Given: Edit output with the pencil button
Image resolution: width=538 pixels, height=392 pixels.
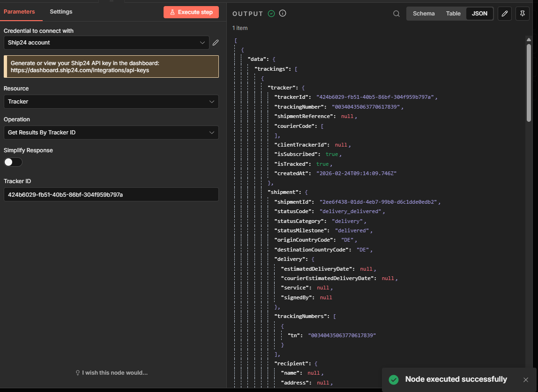Looking at the screenshot, I should (x=504, y=14).
